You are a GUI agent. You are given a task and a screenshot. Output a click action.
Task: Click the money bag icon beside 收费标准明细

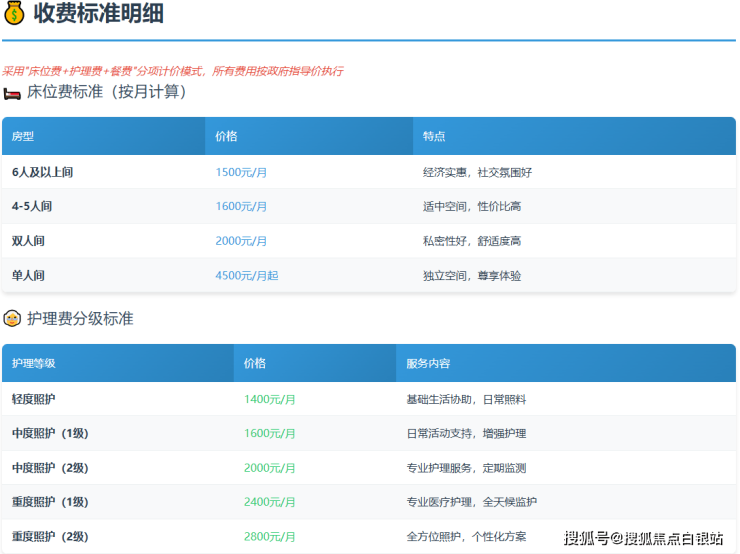(15, 14)
